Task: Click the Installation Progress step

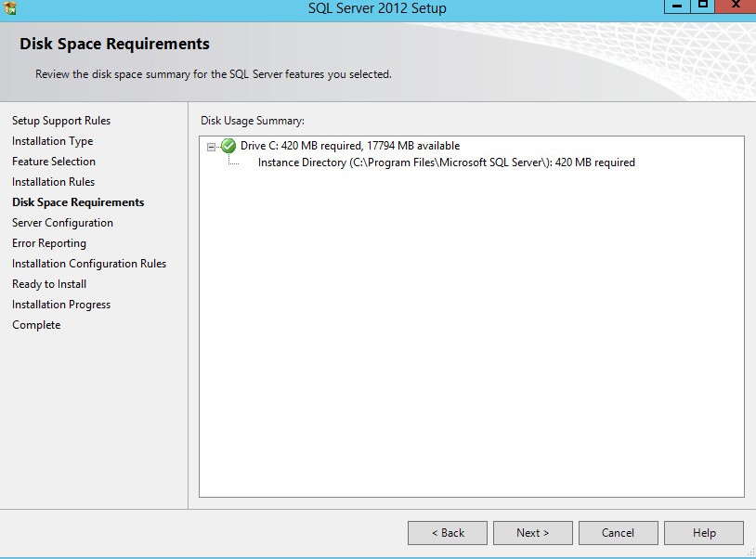Action: pyautogui.click(x=61, y=305)
